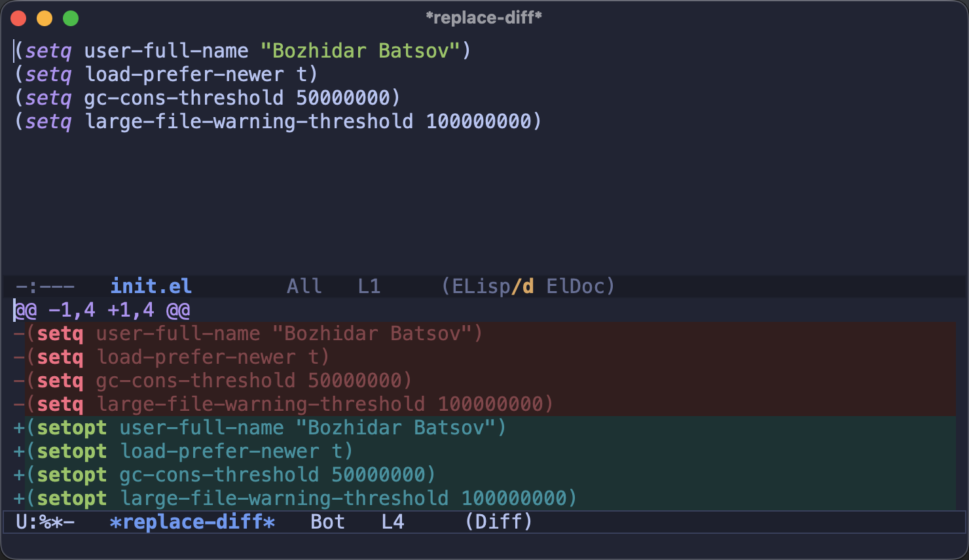Screen dimensions: 969x560
Task: Click the Bot position indicator in mode line
Action: point(327,521)
